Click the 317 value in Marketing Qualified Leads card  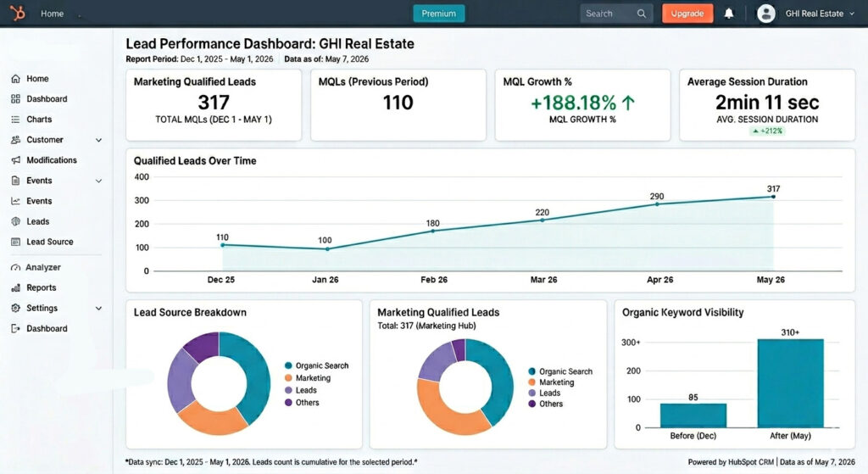tap(214, 103)
